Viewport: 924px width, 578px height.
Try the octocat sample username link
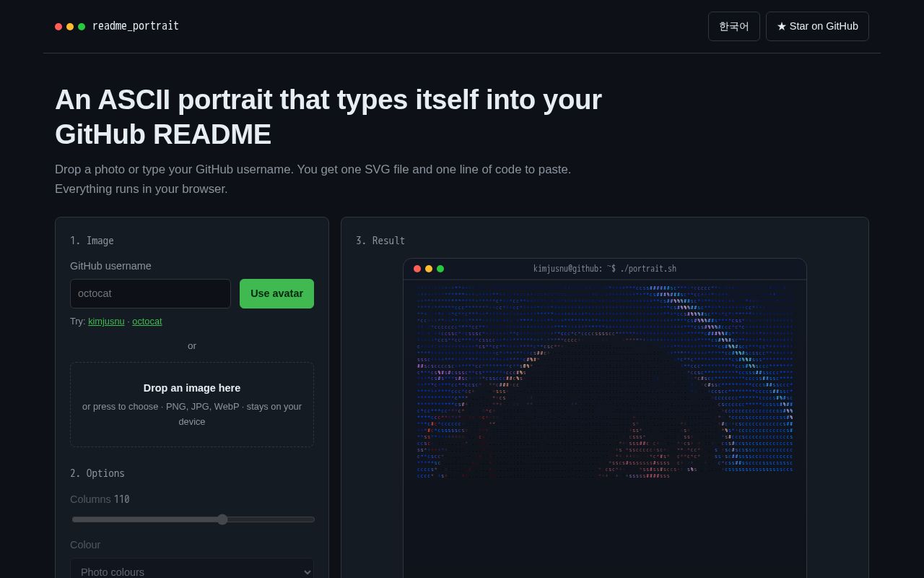tap(147, 321)
